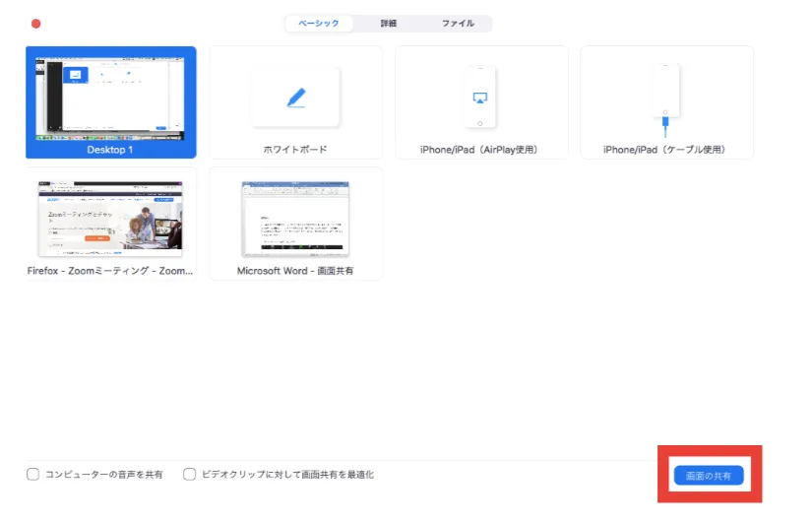This screenshot has height=523, width=812.
Task: Enable コンピューターの音声を共有 checkbox
Action: pyautogui.click(x=33, y=475)
